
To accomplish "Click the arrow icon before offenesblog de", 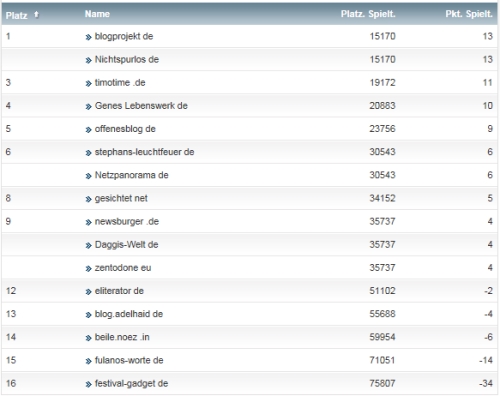I will click(x=88, y=130).
